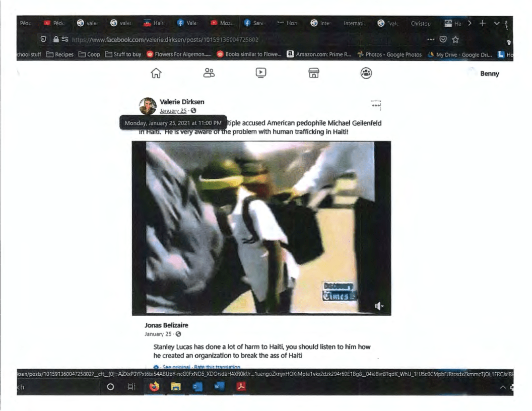Open the Facebook Friends icon
The image size is (532, 411).
pos(209,74)
